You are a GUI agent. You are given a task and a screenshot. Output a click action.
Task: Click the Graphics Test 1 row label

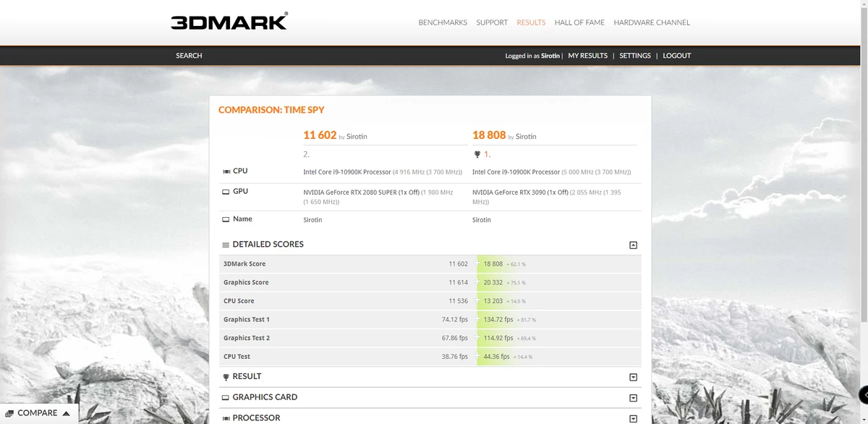point(247,319)
